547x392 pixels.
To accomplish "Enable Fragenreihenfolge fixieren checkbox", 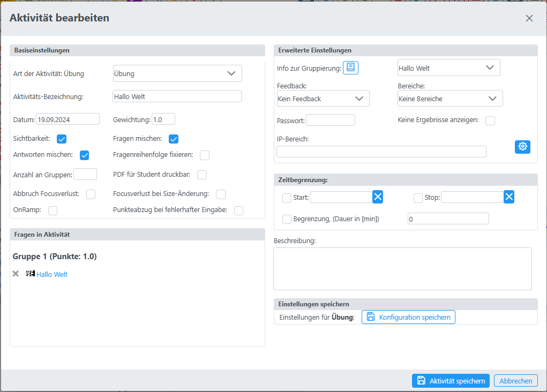I will 205,155.
